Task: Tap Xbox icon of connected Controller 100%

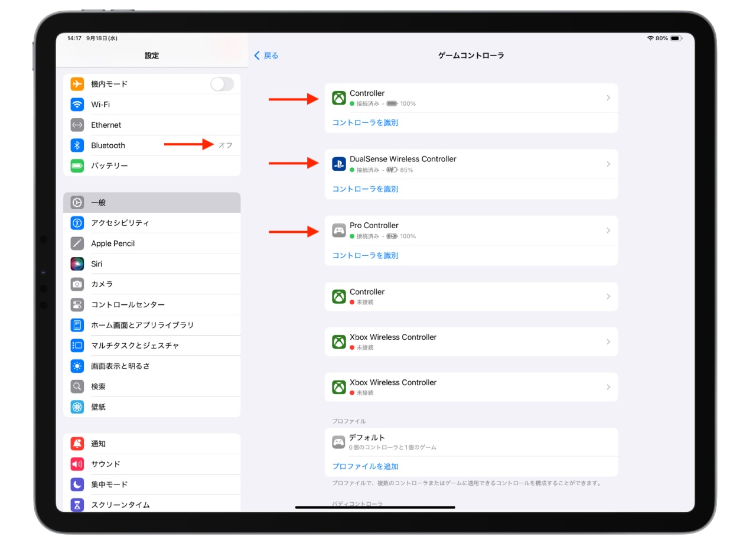Action: click(x=339, y=98)
